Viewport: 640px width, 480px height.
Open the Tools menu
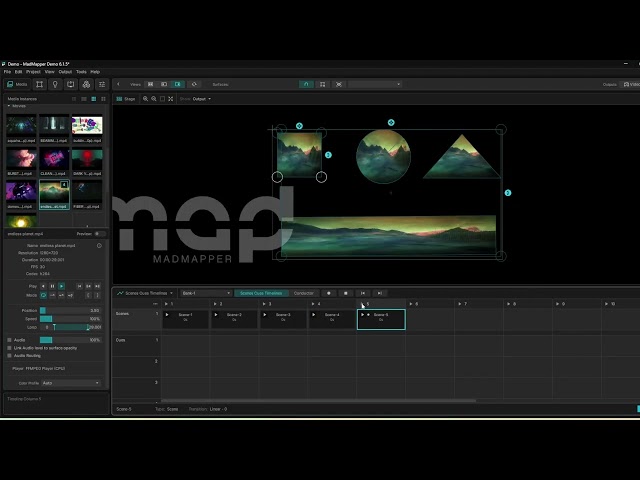click(x=81, y=72)
